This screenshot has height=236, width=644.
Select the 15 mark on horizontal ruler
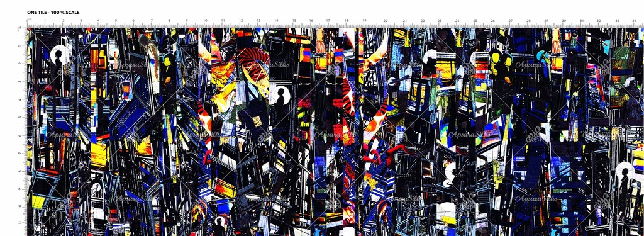(x=294, y=21)
